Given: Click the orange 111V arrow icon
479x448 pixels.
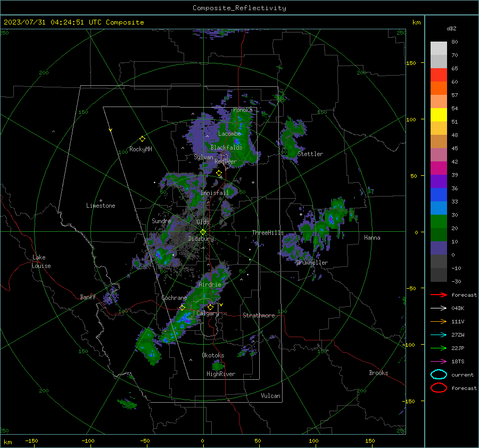Looking at the screenshot, I should [439, 321].
